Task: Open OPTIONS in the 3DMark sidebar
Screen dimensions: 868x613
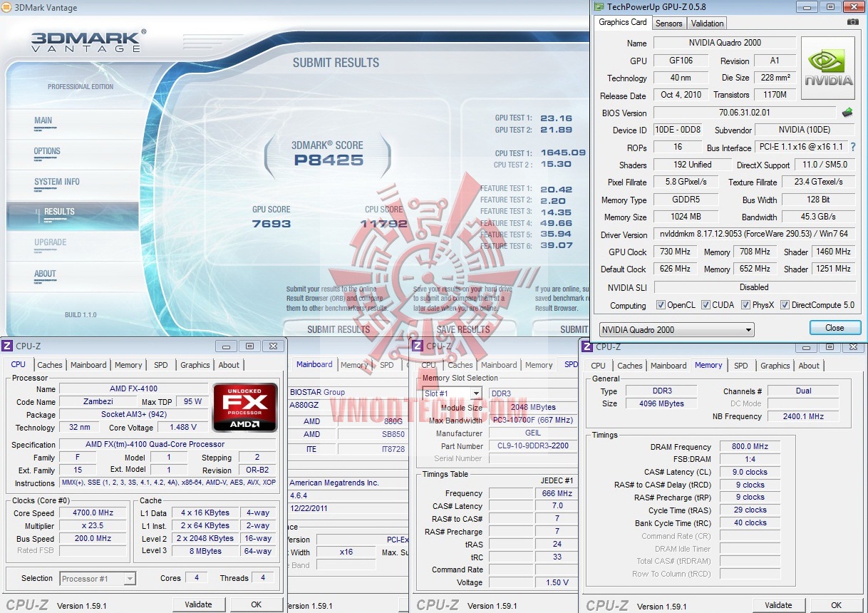Action: tap(47, 151)
